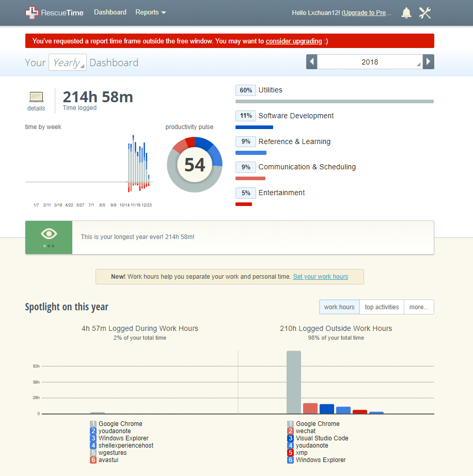This screenshot has width=473, height=476.
Task: Click the green eye insight icon
Action: pyautogui.click(x=49, y=237)
